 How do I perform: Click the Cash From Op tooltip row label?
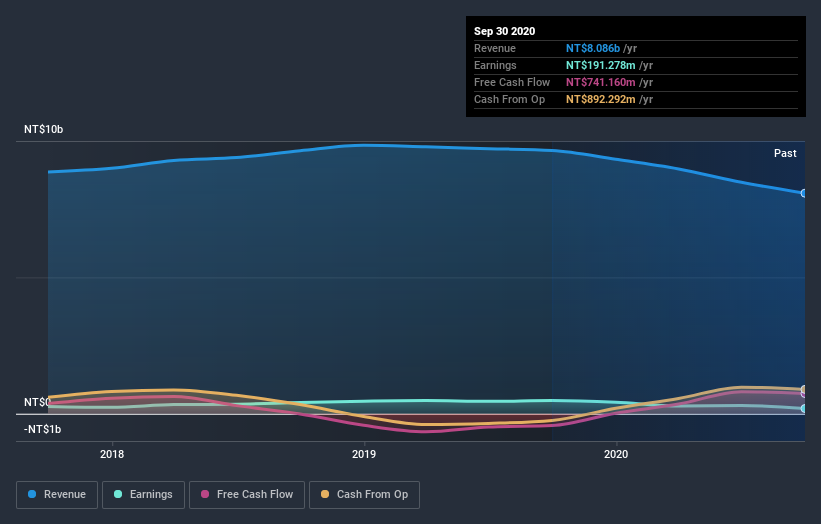[509, 99]
